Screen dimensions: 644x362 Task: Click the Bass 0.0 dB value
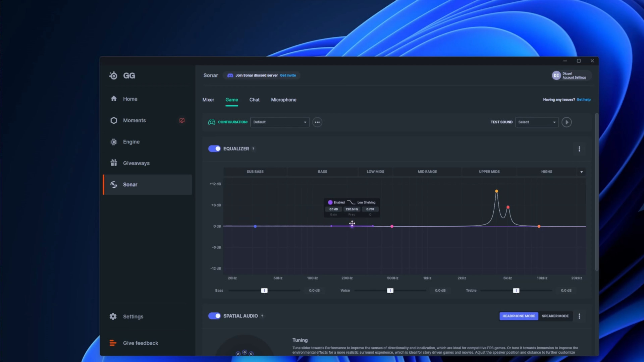click(314, 291)
